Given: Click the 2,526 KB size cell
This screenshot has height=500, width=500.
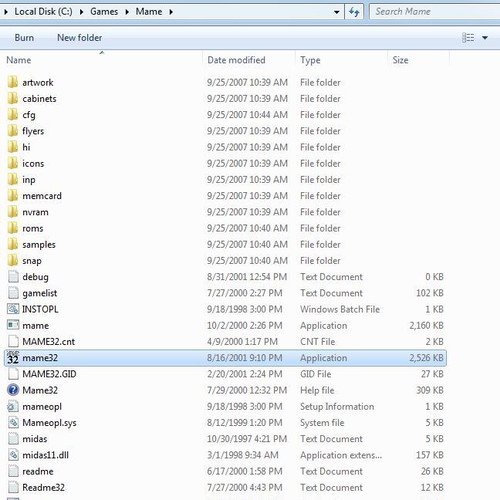Looking at the screenshot, I should pyautogui.click(x=426, y=358).
